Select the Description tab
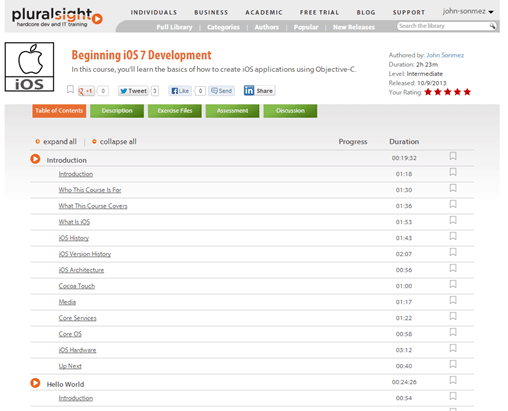This screenshot has height=411, width=508. click(x=117, y=111)
